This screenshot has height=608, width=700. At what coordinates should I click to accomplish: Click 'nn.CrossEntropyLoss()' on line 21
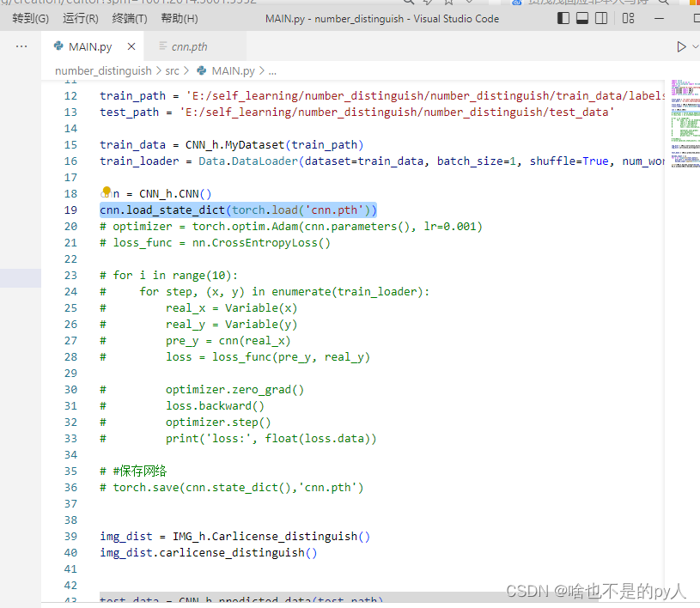[x=261, y=243]
